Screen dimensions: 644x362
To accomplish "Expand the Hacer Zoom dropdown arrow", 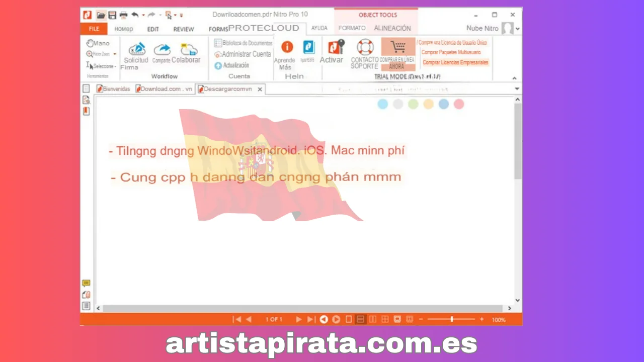I will point(115,54).
